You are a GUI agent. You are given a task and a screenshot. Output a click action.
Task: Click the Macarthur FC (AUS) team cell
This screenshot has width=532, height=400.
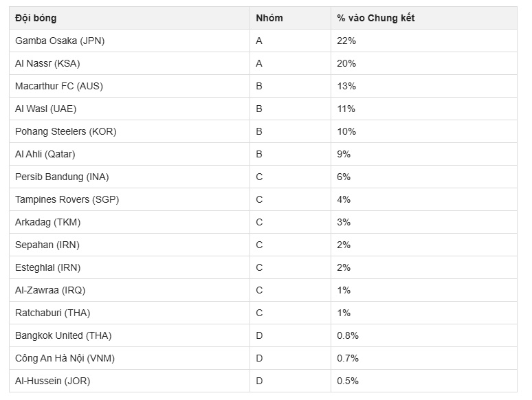(59, 86)
